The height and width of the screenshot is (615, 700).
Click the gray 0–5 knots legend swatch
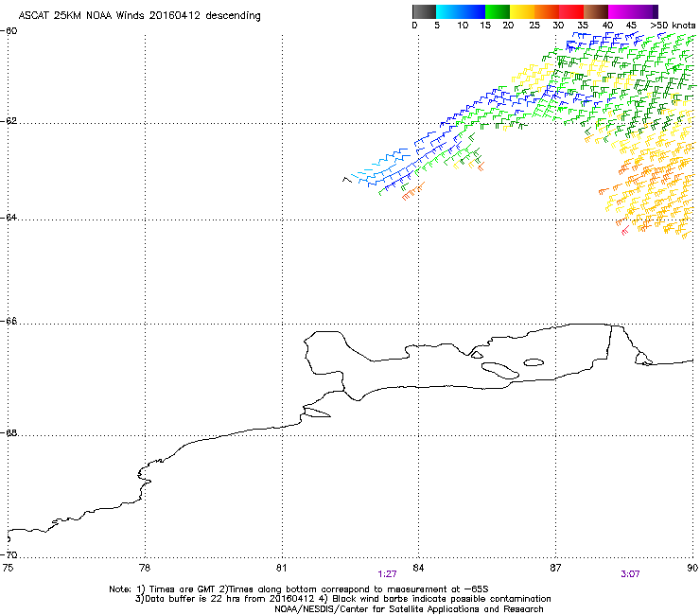424,11
